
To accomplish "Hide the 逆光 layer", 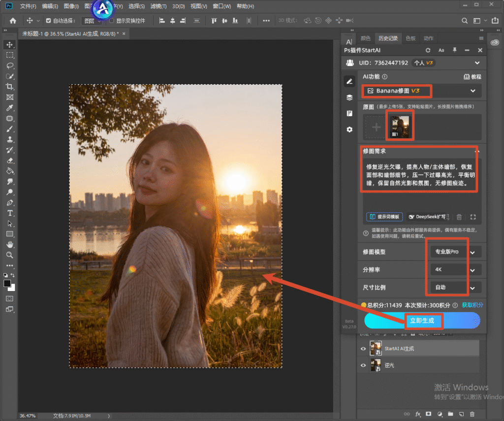I will click(363, 366).
